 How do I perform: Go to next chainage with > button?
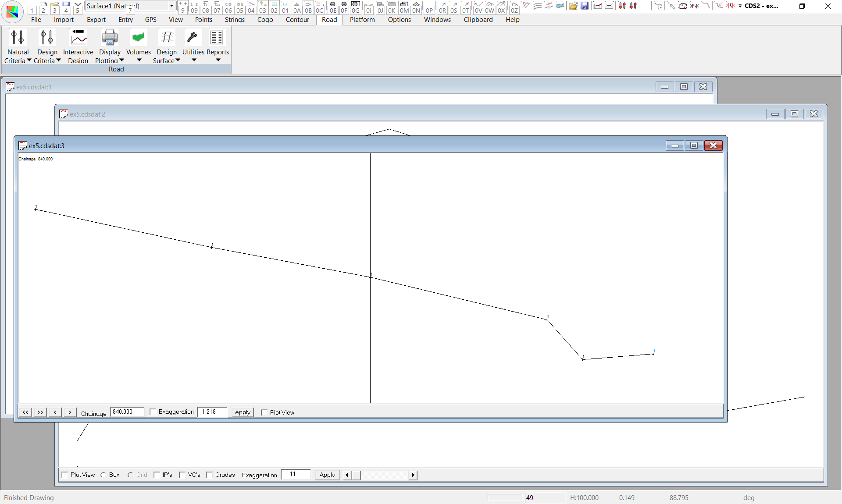click(70, 412)
